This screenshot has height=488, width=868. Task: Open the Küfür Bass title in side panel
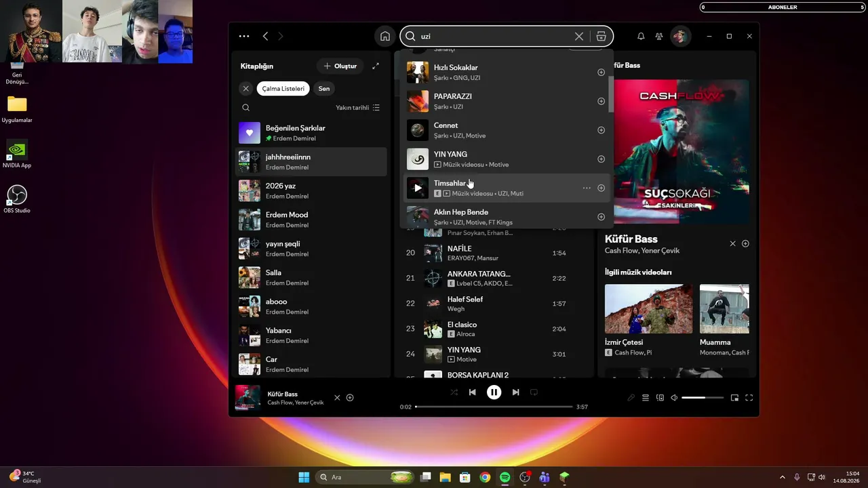click(631, 239)
